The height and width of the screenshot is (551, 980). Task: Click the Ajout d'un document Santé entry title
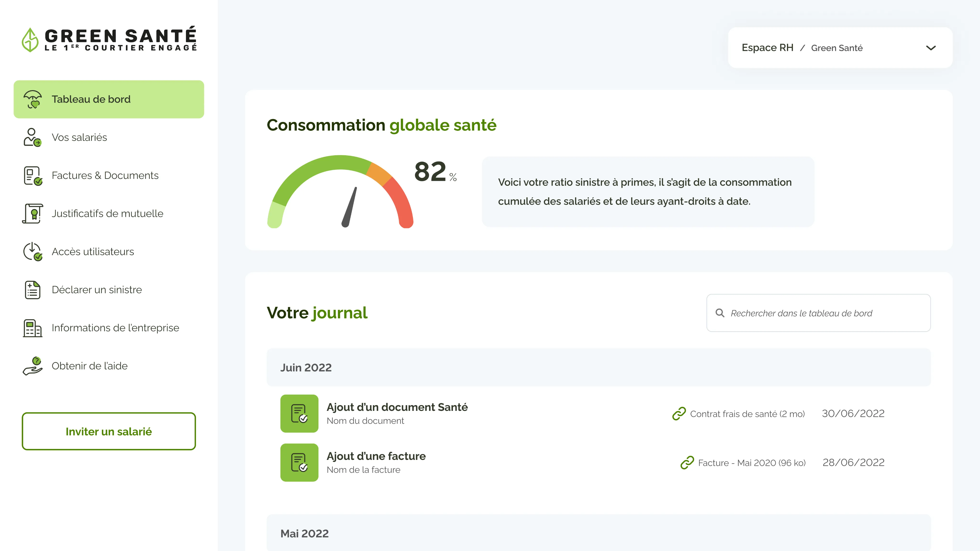click(x=397, y=407)
